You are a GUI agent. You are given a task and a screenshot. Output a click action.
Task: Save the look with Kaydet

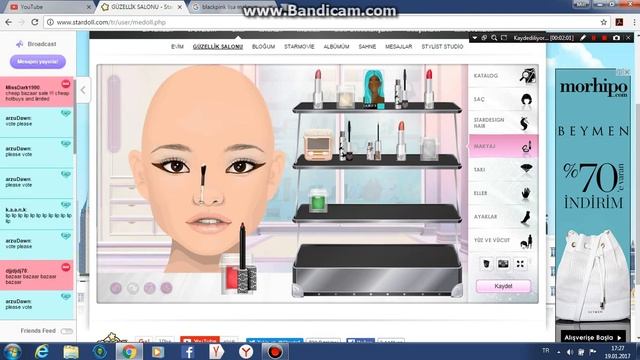[x=503, y=286]
